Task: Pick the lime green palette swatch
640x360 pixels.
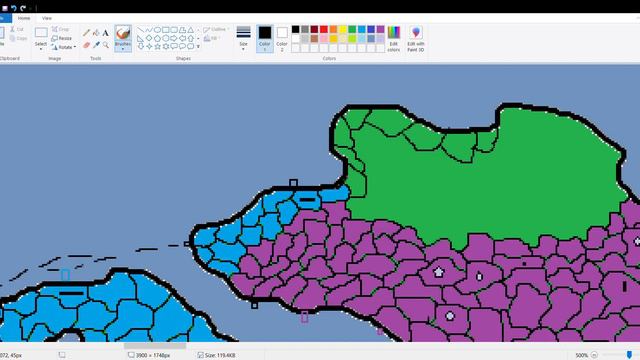Action: [352, 39]
